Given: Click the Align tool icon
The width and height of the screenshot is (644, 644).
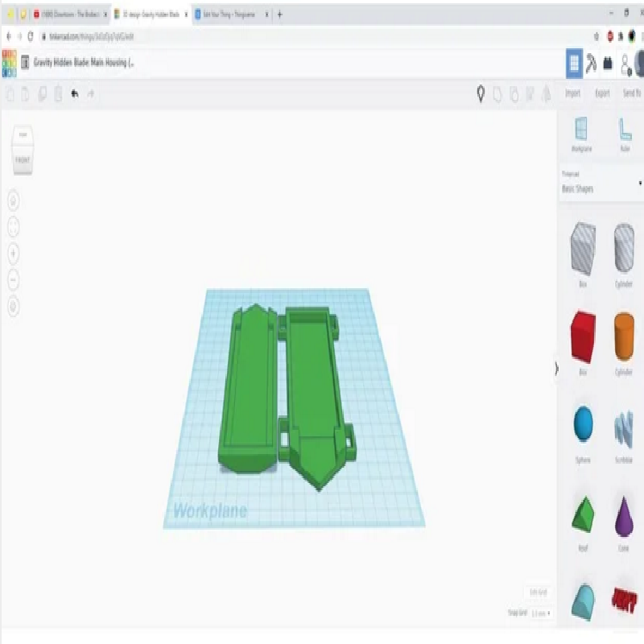Looking at the screenshot, I should click(530, 94).
